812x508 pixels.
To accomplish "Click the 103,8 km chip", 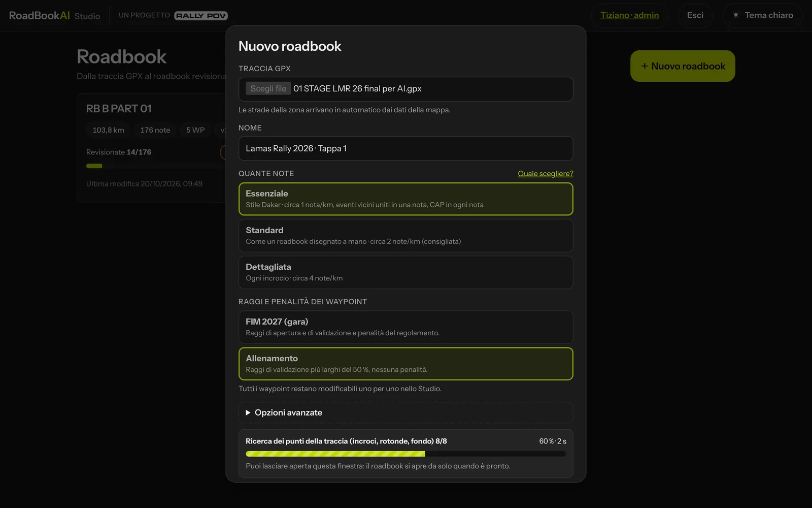I will tap(108, 130).
